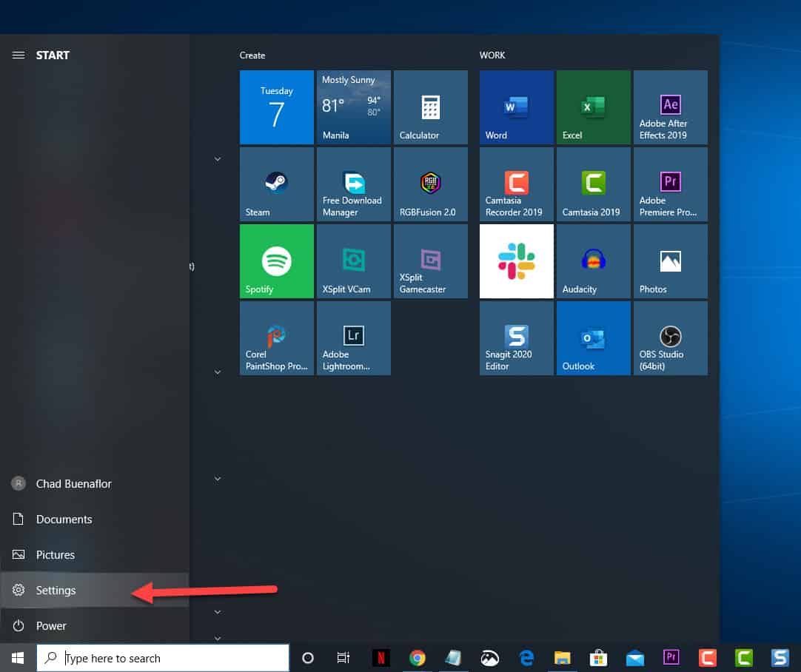Launch the OBS Studio (64bit) tile

671,338
